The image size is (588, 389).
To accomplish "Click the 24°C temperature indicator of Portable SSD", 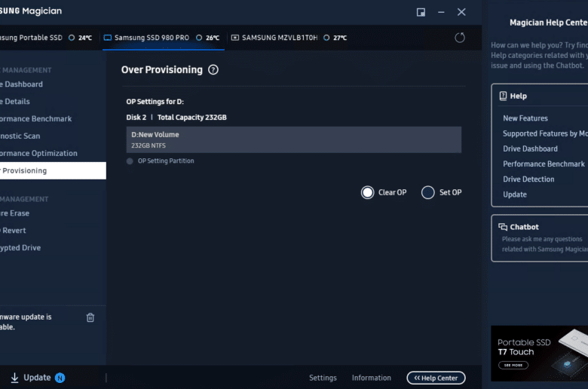I will click(81, 38).
